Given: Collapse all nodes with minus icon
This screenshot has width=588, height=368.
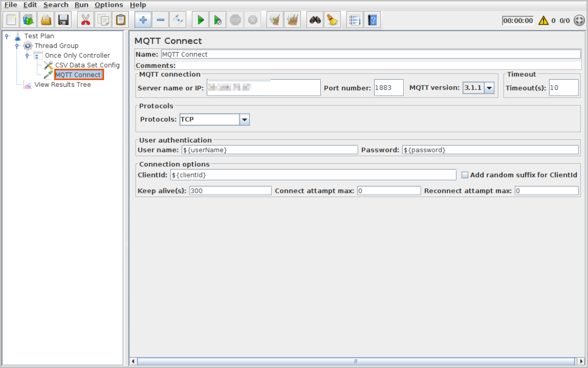Looking at the screenshot, I should pyautogui.click(x=160, y=20).
